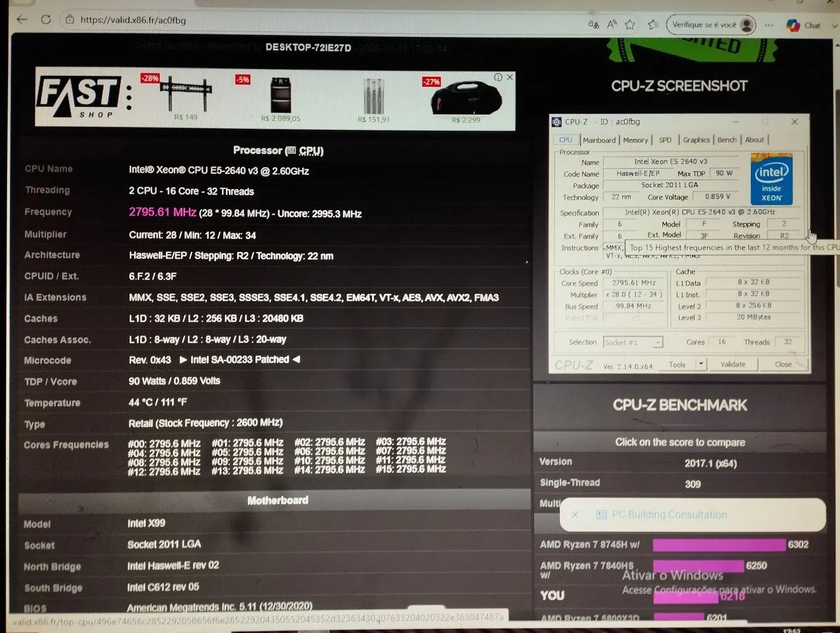Image resolution: width=840 pixels, height=633 pixels.
Task: Open the favorites list icon
Action: click(x=653, y=24)
